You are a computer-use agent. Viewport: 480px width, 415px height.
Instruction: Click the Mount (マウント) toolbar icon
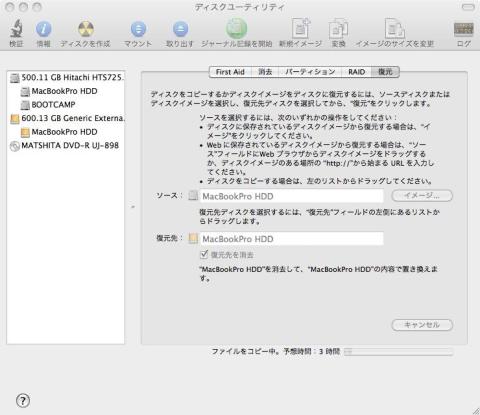[138, 29]
